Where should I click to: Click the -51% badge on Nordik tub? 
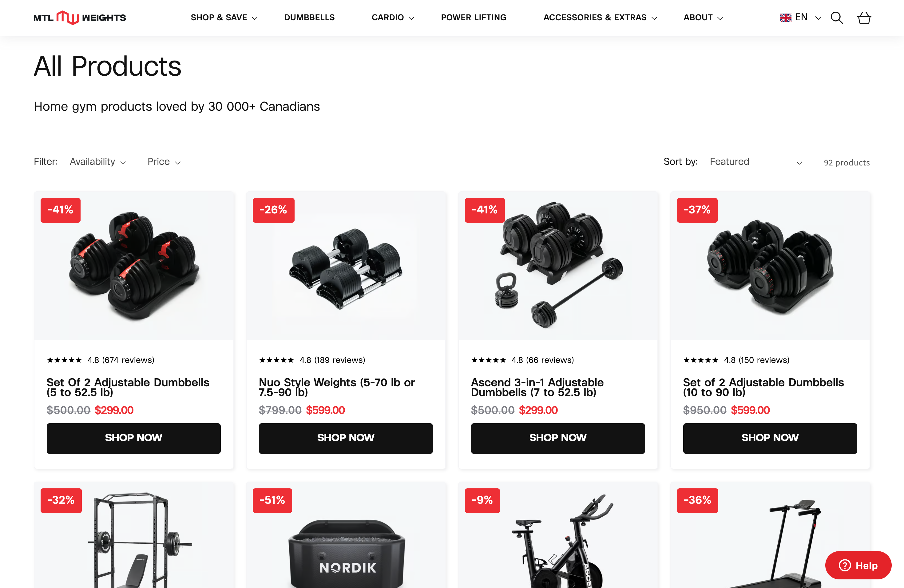(272, 500)
